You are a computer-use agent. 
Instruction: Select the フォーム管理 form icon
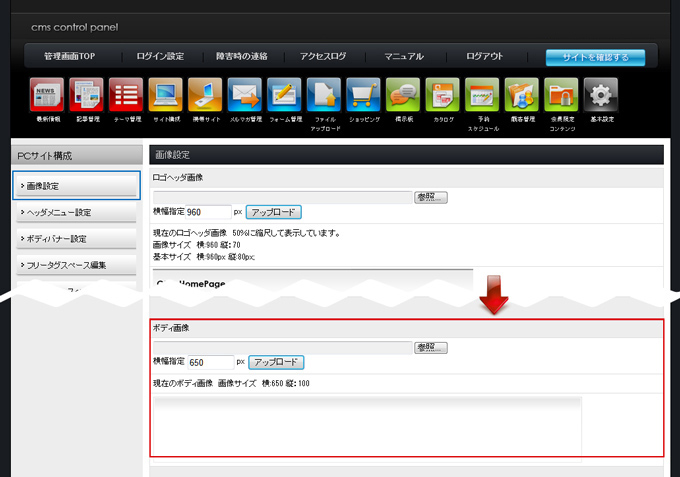pyautogui.click(x=284, y=96)
